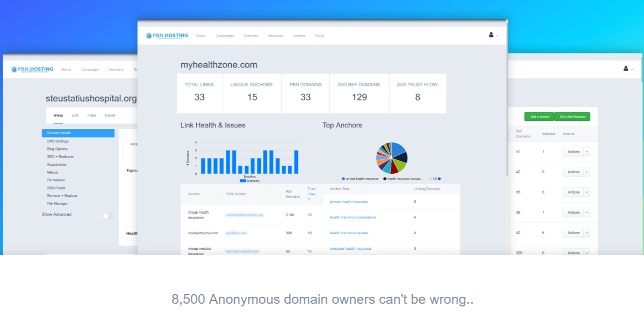Switch to the Devel tab

110,115
